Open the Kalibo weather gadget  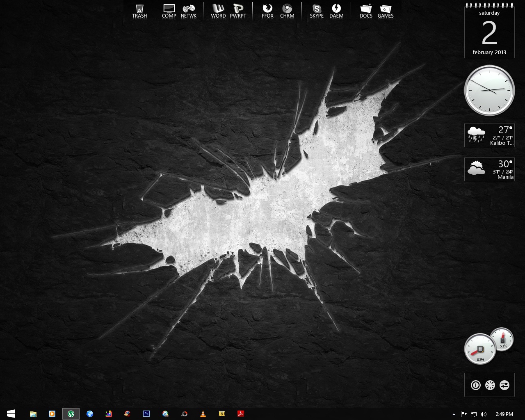coord(489,135)
